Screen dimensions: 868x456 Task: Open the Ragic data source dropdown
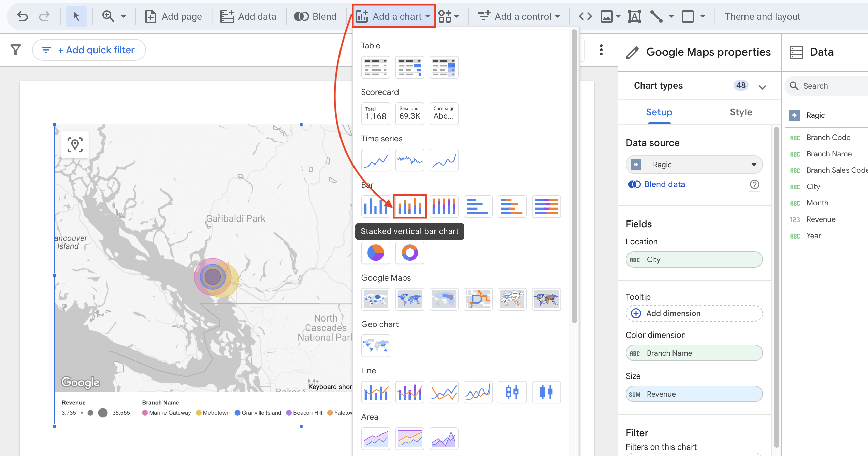point(694,165)
